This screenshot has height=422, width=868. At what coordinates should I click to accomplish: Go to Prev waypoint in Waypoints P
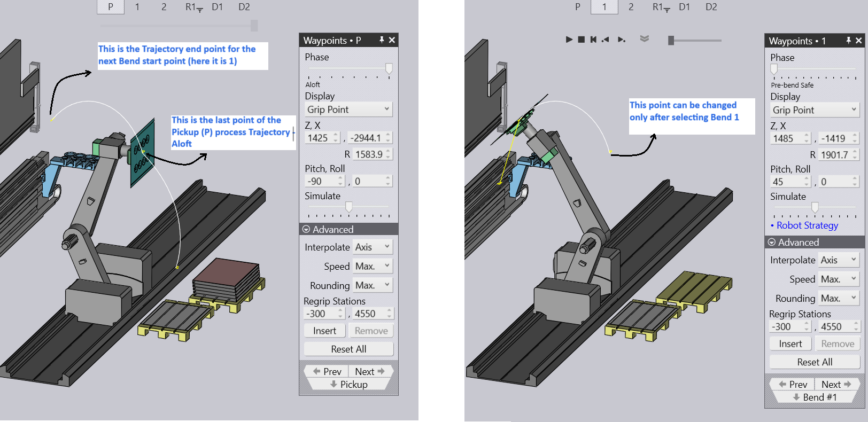[x=327, y=371]
